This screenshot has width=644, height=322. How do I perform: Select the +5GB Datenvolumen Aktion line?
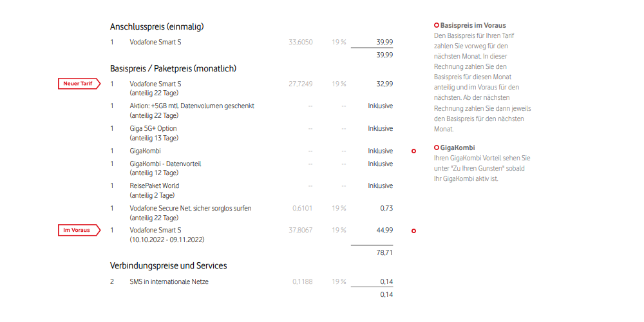(x=192, y=106)
